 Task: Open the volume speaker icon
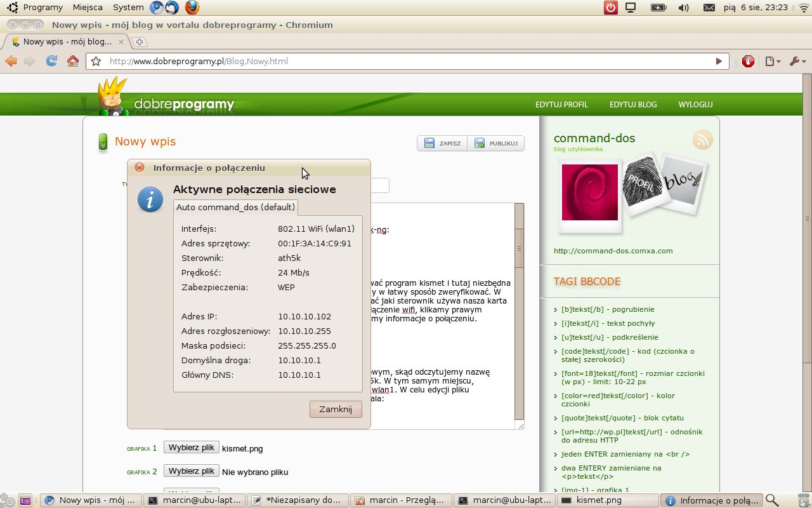(x=683, y=8)
